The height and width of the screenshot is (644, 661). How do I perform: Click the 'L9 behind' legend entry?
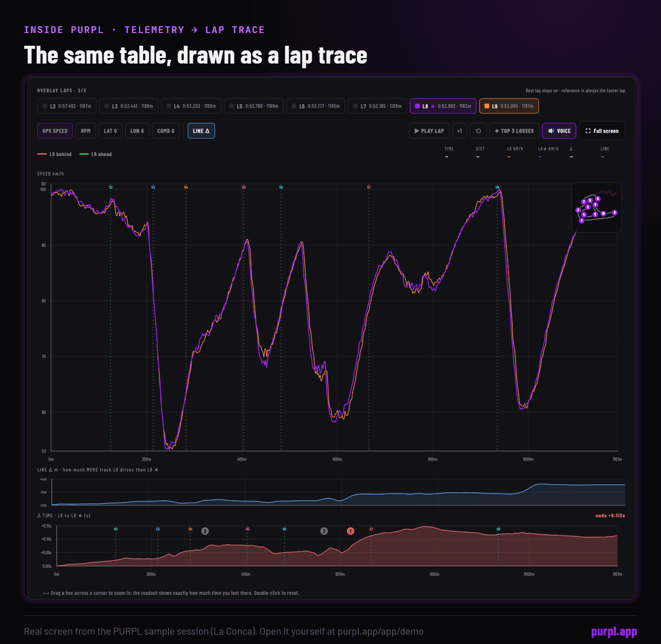pos(55,154)
